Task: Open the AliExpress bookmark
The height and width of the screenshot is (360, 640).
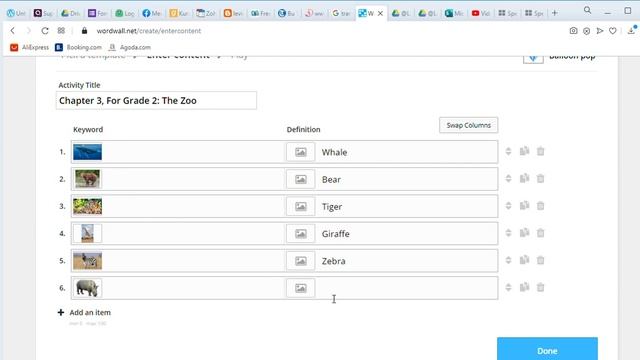Action: [x=29, y=47]
